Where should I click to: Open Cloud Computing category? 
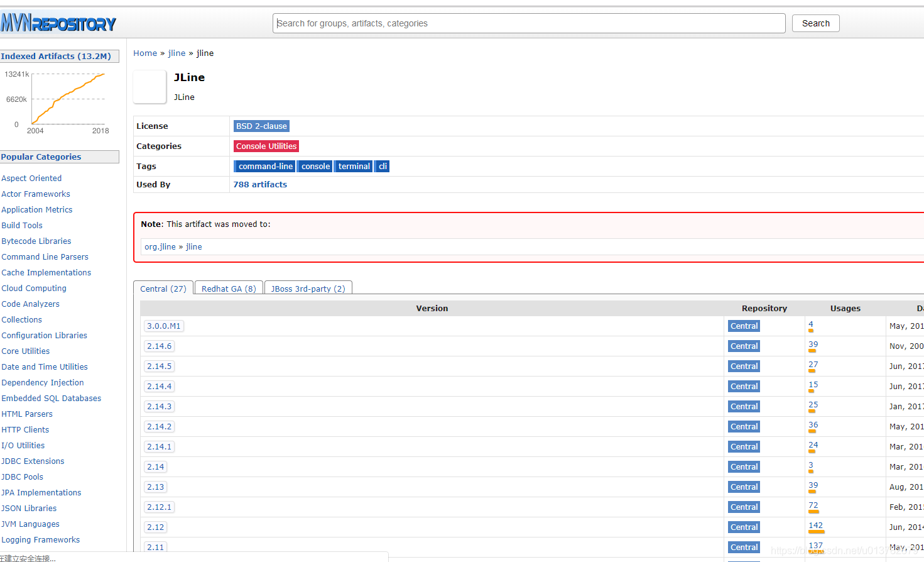coord(34,289)
